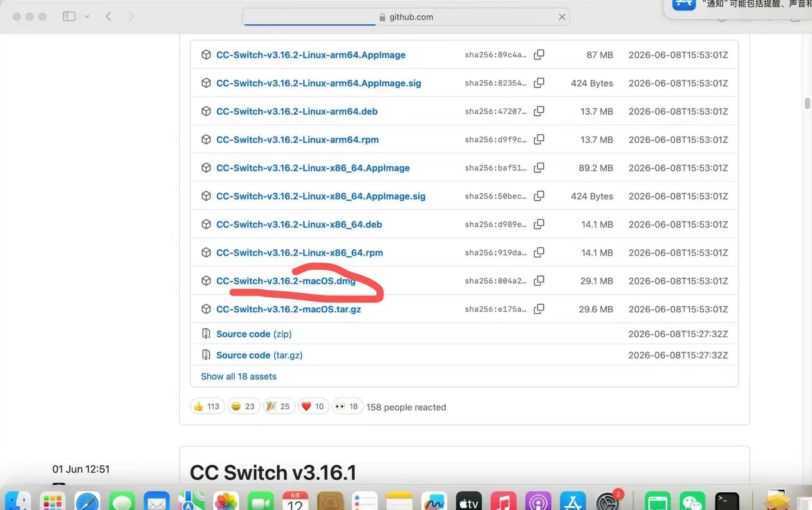Viewport: 812px width, 510px height.
Task: Copy the sha256 of Linux-arm64.AppImage
Action: pyautogui.click(x=539, y=54)
